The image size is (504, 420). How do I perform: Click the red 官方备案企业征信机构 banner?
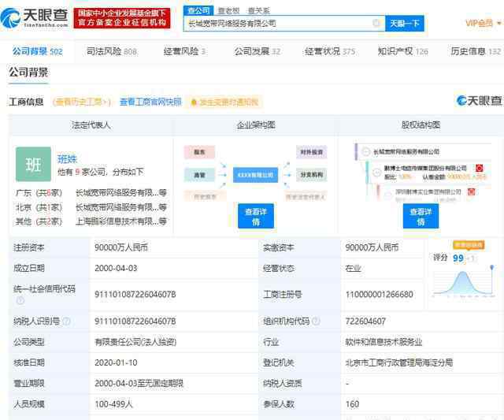(122, 18)
